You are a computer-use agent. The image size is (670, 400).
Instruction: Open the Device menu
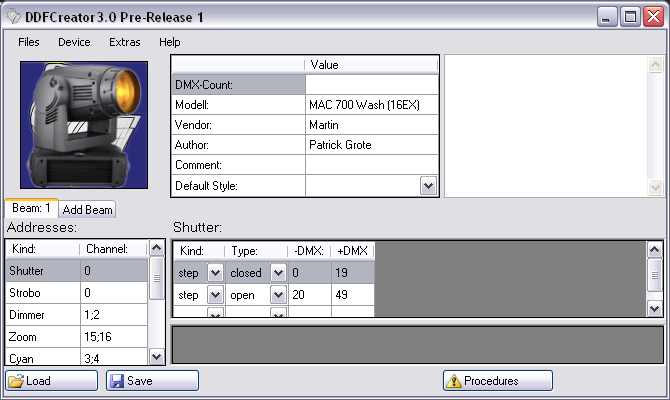tap(74, 42)
